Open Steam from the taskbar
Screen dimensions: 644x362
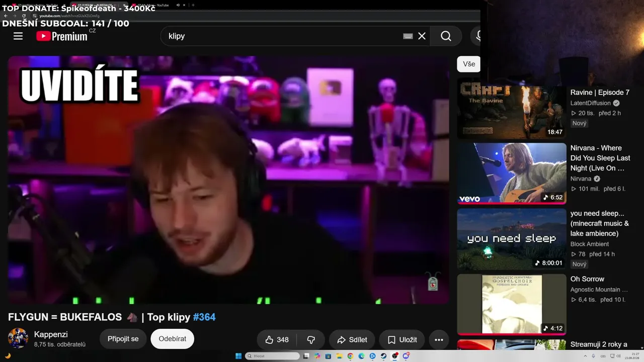click(383, 356)
